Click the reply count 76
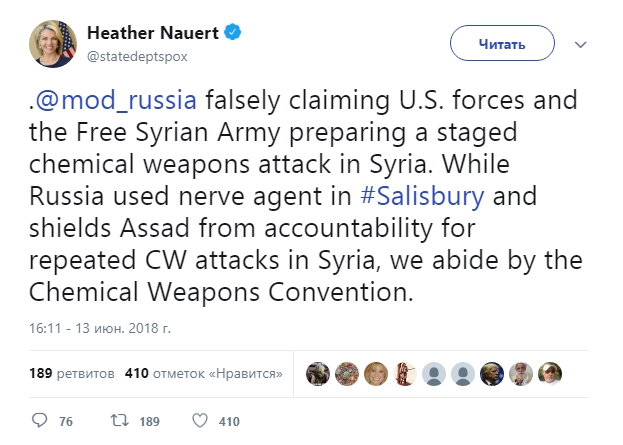Image resolution: width=623 pixels, height=445 pixels. click(x=66, y=422)
